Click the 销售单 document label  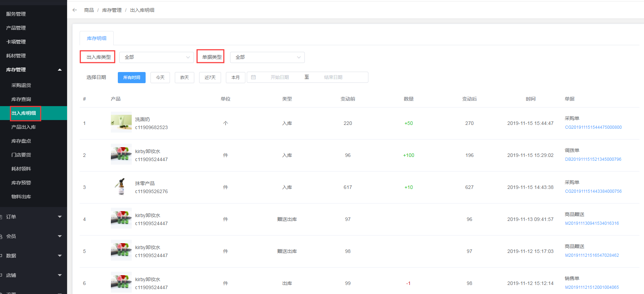pos(572,278)
